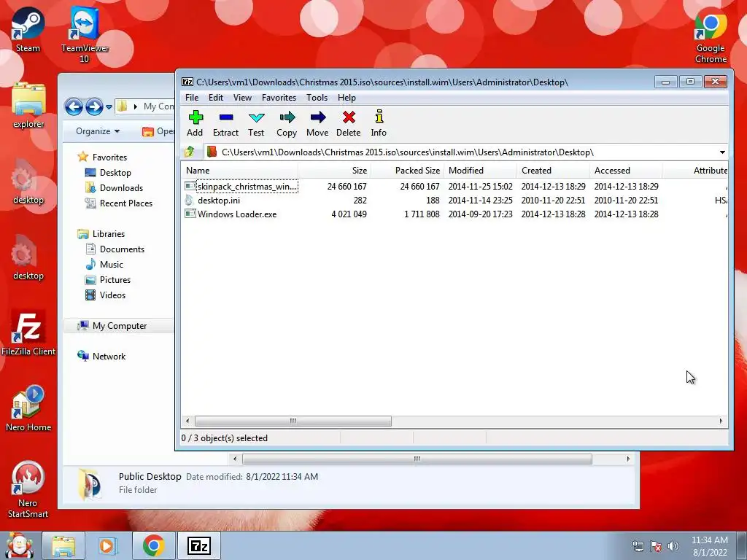Select My Computer in navigation pane
The height and width of the screenshot is (560, 747).
tap(119, 326)
